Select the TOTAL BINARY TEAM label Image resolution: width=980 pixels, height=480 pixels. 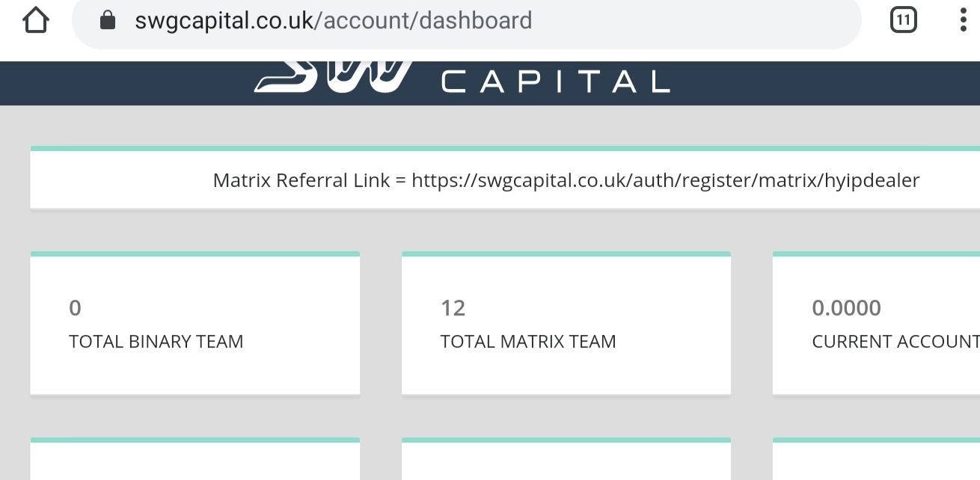point(156,342)
